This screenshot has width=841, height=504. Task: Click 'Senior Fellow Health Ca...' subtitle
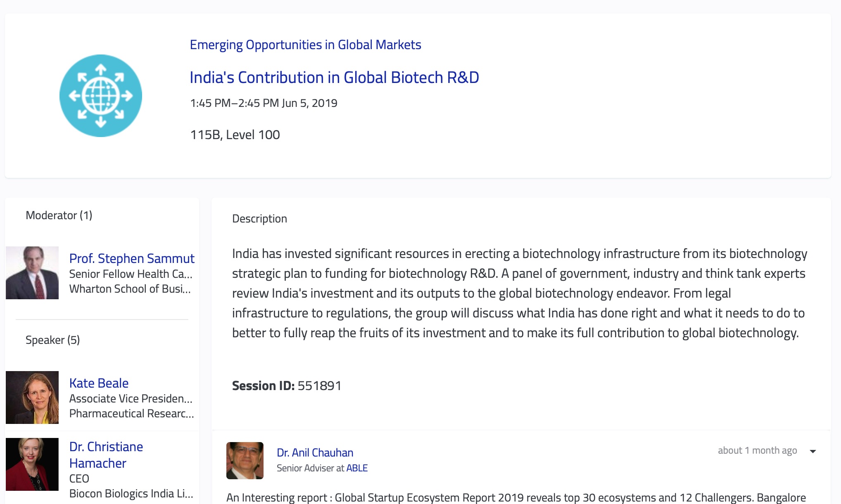click(x=131, y=274)
